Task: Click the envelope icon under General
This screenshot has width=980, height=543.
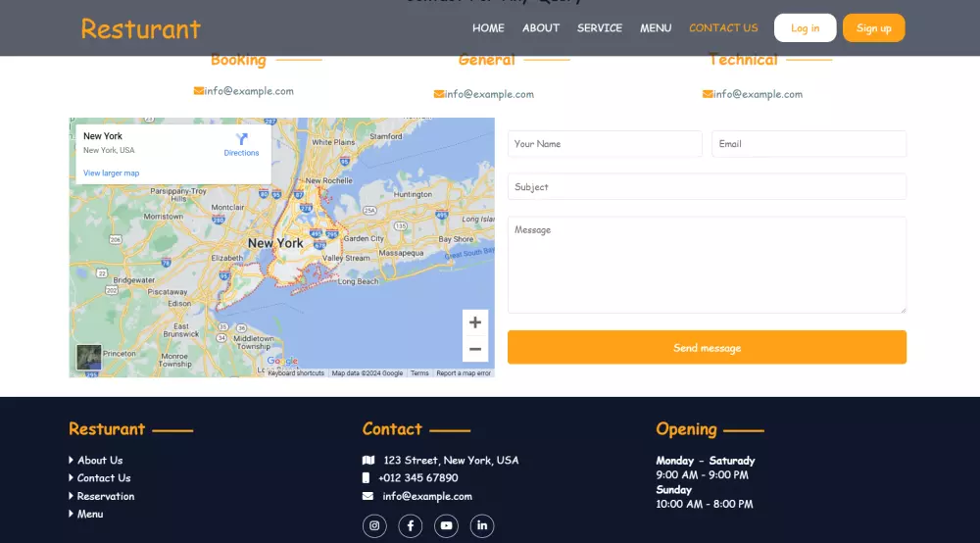Action: [439, 94]
